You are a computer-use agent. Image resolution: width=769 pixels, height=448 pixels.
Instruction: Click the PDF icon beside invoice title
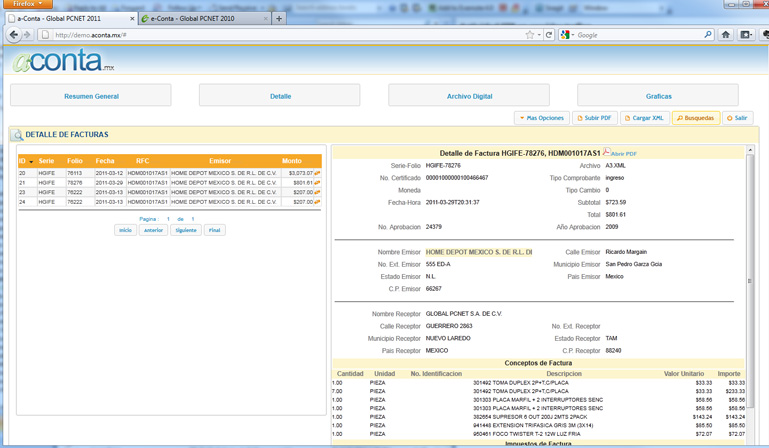(606, 152)
